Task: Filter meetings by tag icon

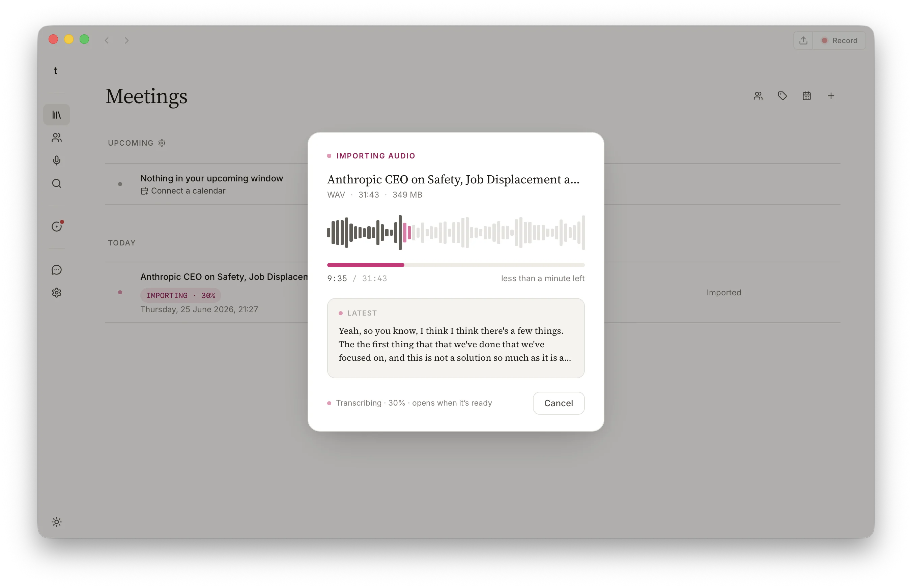Action: (x=782, y=96)
